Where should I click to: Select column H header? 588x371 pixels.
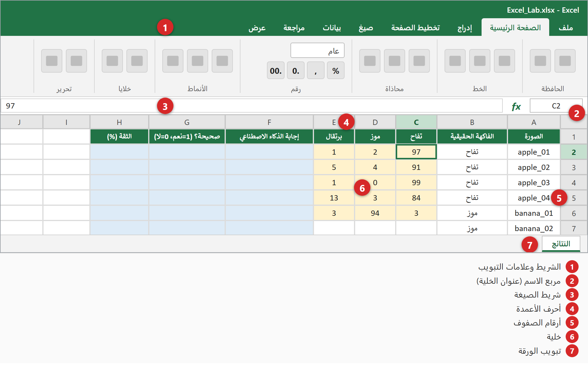(x=119, y=122)
